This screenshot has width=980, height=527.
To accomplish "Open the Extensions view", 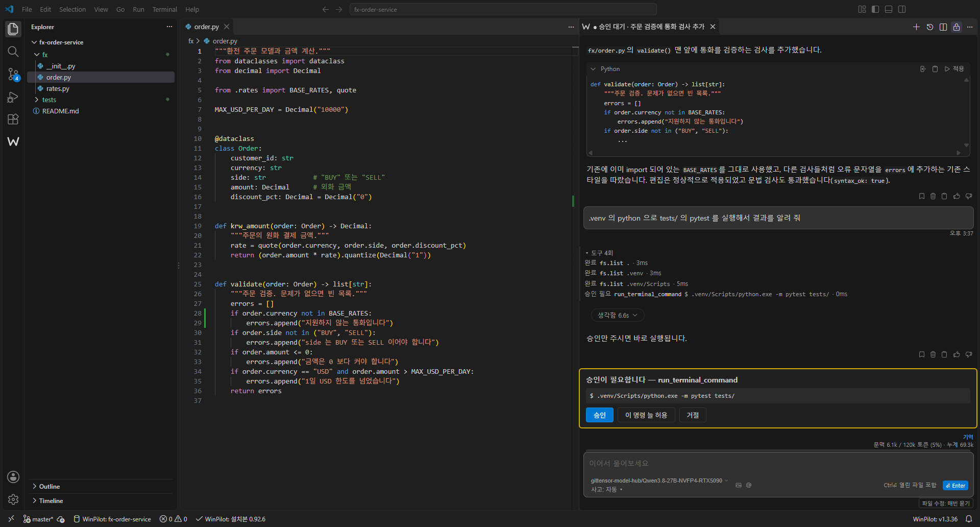I will pyautogui.click(x=13, y=119).
